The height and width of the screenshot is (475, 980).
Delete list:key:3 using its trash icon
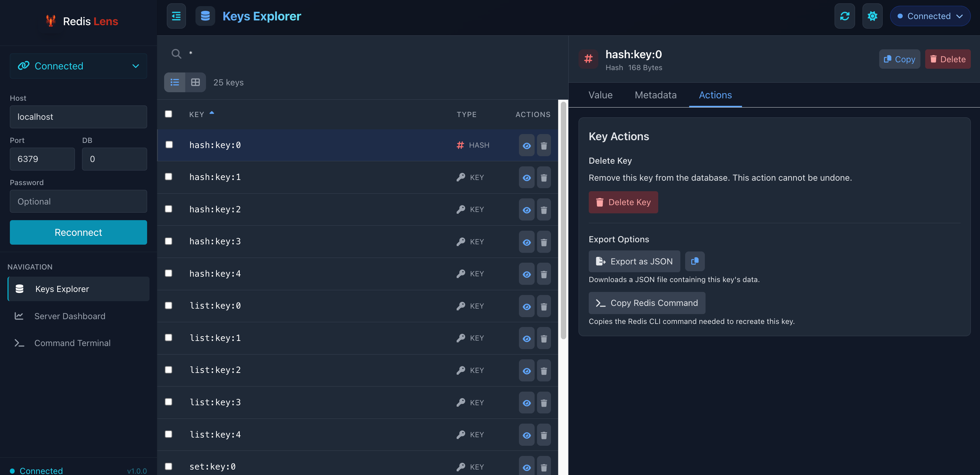point(544,403)
